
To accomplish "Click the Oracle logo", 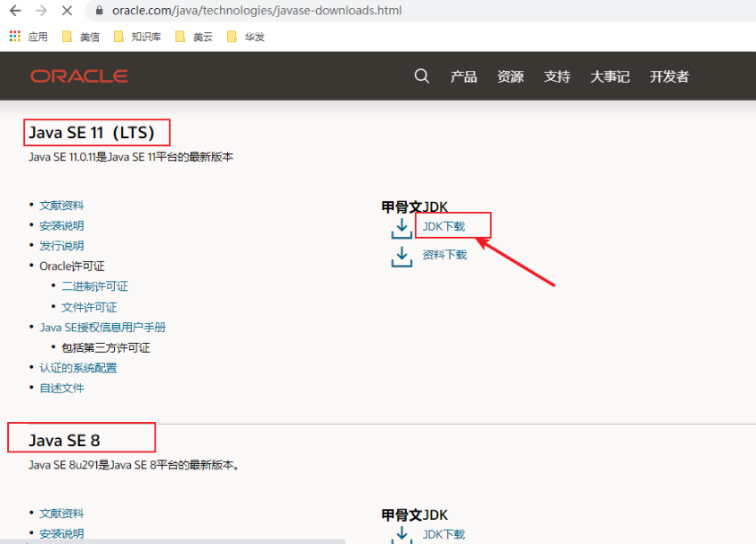I will pos(79,76).
